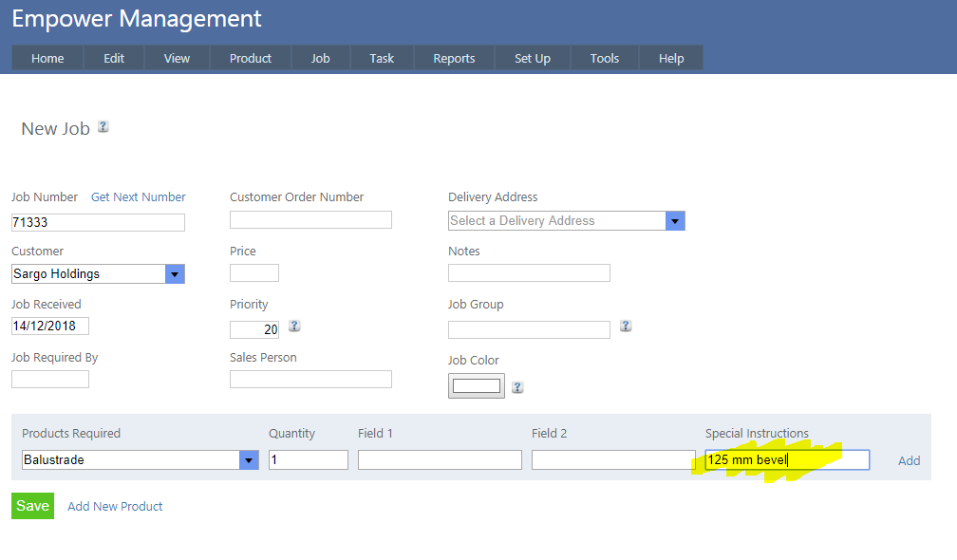Click into the Job Required By date field
The width and height of the screenshot is (957, 560).
50,380
